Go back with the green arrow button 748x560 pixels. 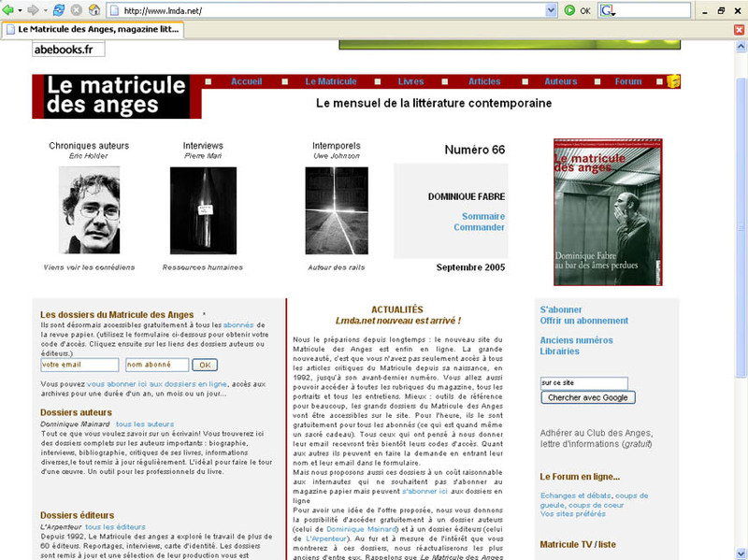click(8, 10)
